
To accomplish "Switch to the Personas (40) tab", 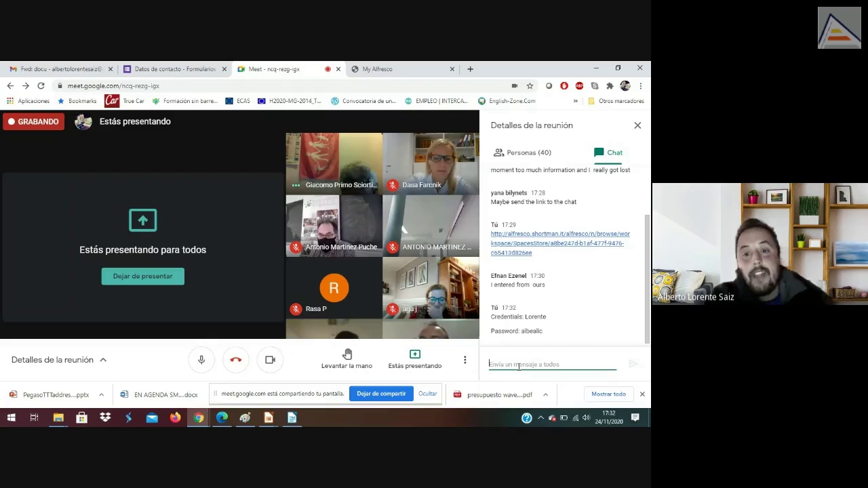I will pyautogui.click(x=522, y=152).
